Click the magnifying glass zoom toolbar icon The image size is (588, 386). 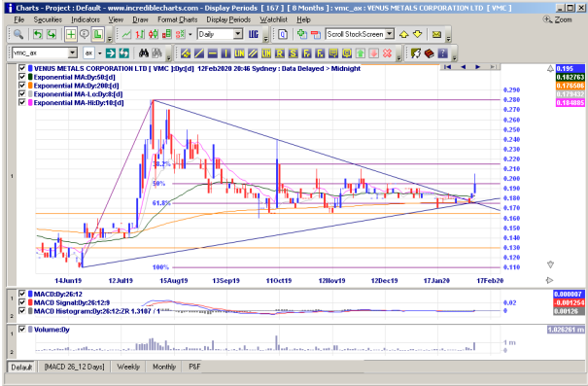[18, 34]
